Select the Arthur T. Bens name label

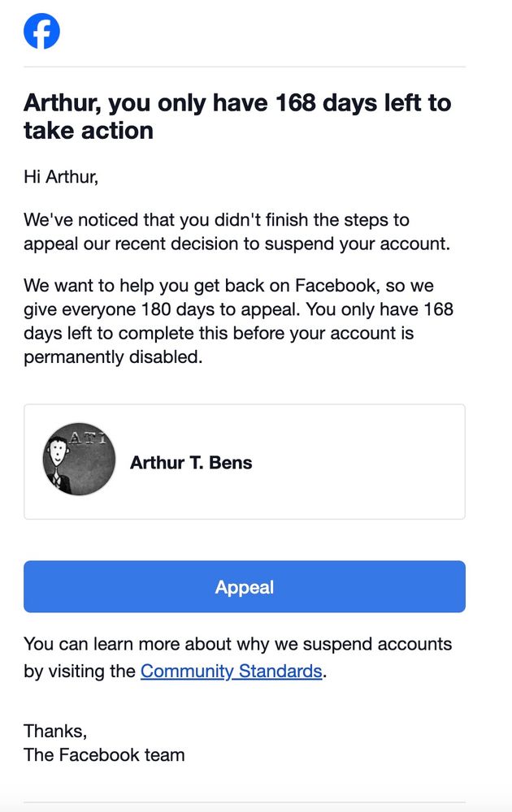191,463
